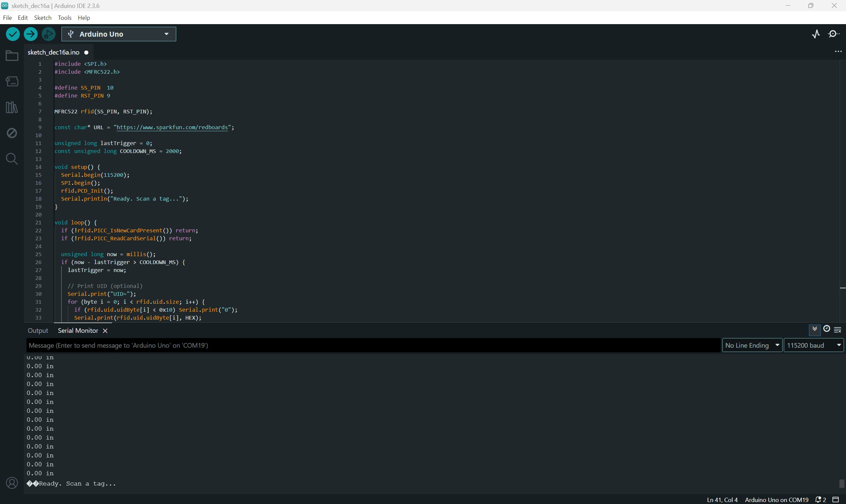Open the Boards Manager sidebar
Image resolution: width=846 pixels, height=504 pixels.
(x=12, y=81)
